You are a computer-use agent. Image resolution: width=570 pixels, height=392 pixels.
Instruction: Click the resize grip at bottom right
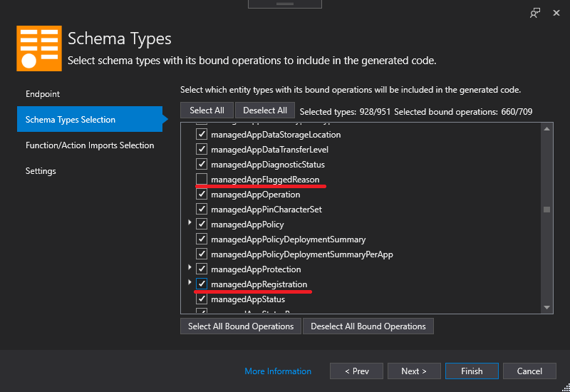(566, 388)
